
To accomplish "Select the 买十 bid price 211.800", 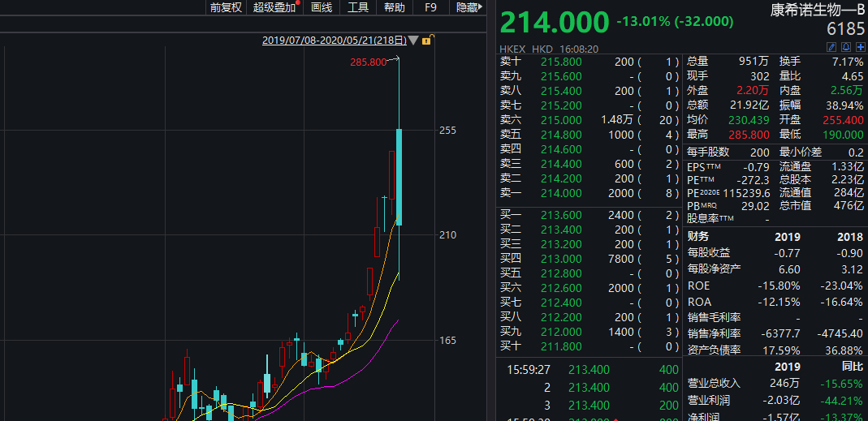I will click(561, 346).
